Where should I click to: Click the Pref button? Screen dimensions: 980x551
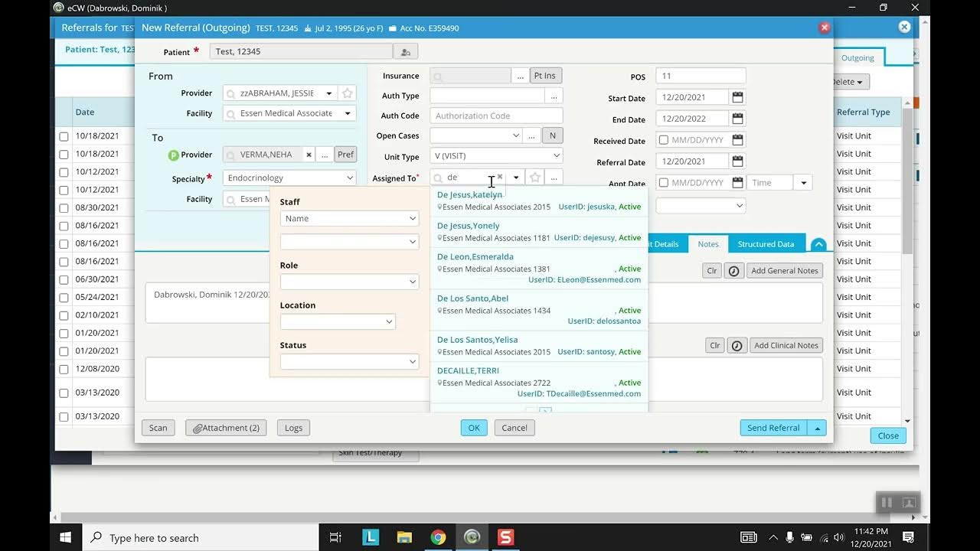346,155
